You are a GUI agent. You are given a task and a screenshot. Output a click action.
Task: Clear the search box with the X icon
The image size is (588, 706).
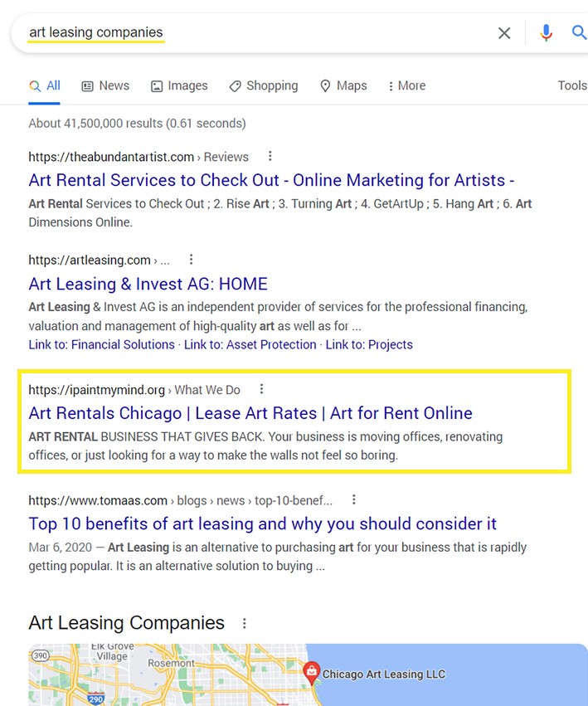(504, 33)
